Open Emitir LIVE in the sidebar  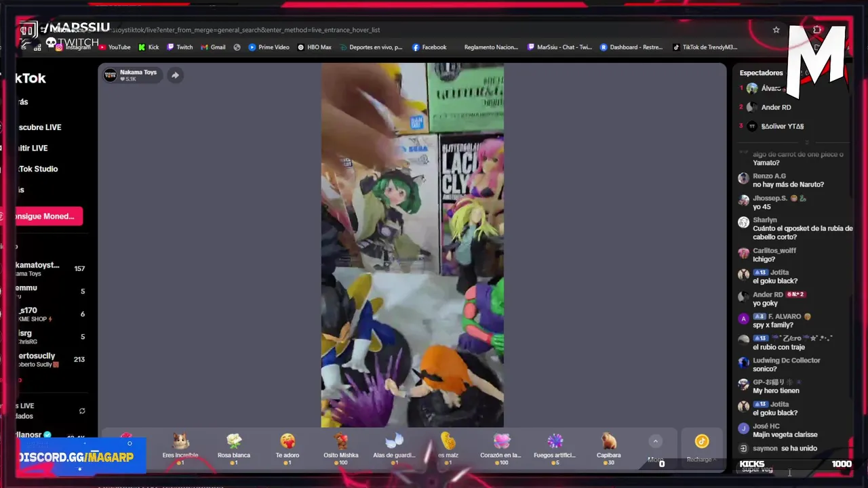[33, 148]
